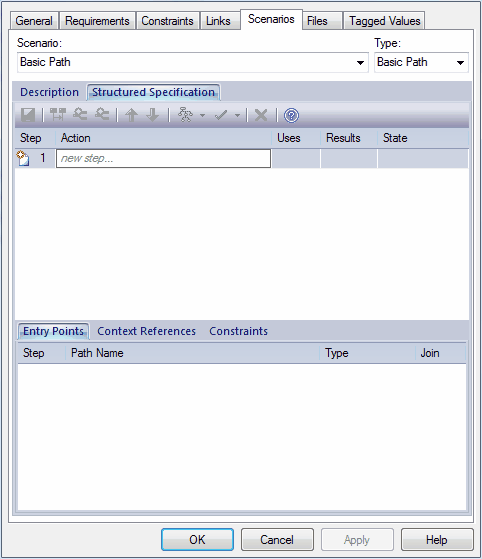Click the gray checkmark toolbar icon
The image size is (482, 559).
pos(221,115)
